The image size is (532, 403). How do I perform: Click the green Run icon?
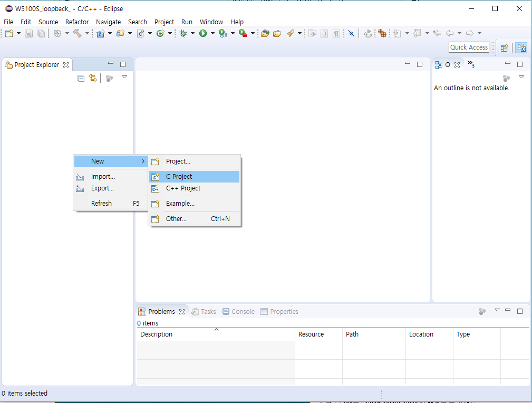pyautogui.click(x=203, y=33)
